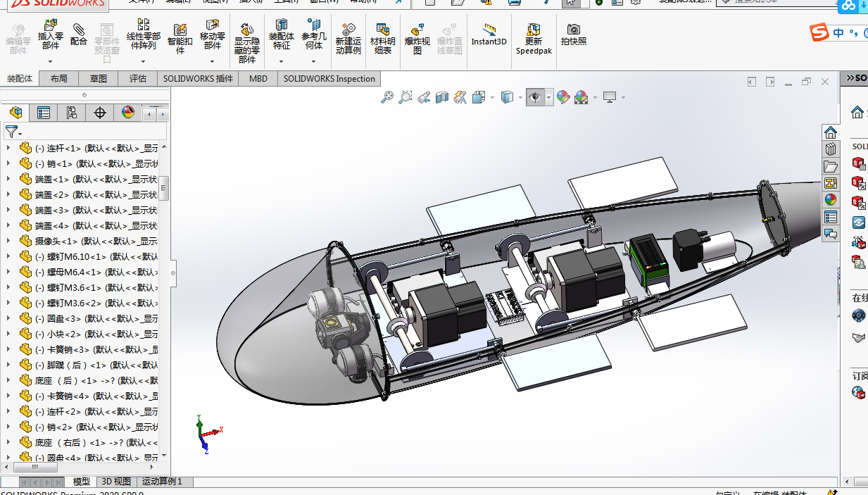Click the Apply Scene icon
This screenshot has height=495, width=868.
click(581, 97)
